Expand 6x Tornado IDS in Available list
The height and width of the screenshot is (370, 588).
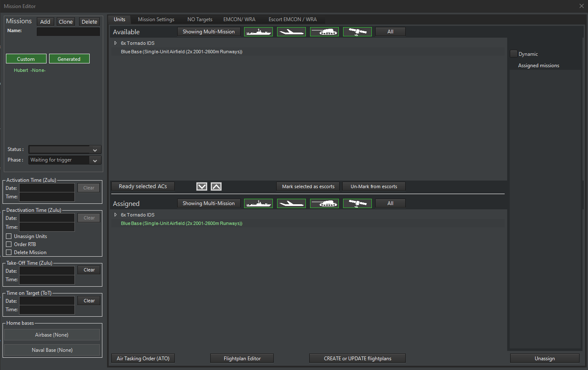(115, 43)
